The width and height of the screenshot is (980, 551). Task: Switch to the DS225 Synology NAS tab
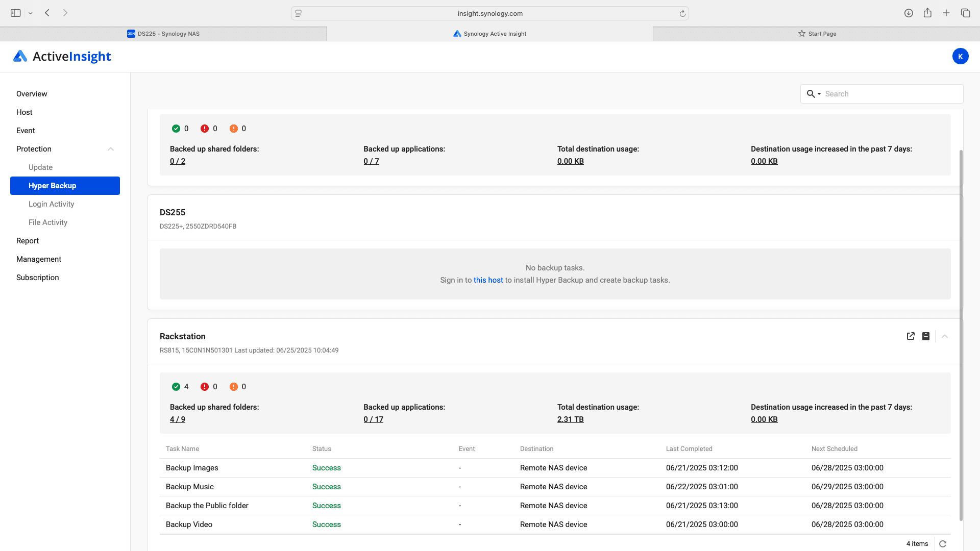[x=163, y=34]
